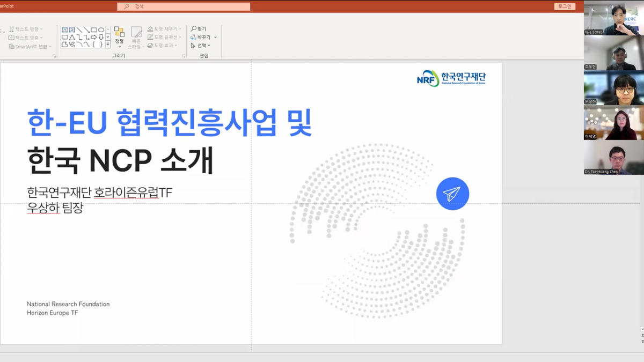Expand the shapes gallery with the More arrow
The image size is (644, 362).
point(108,45)
